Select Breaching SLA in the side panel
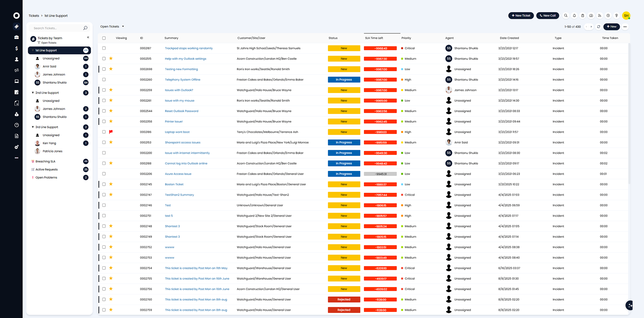The width and height of the screenshot is (644, 318). [45, 162]
